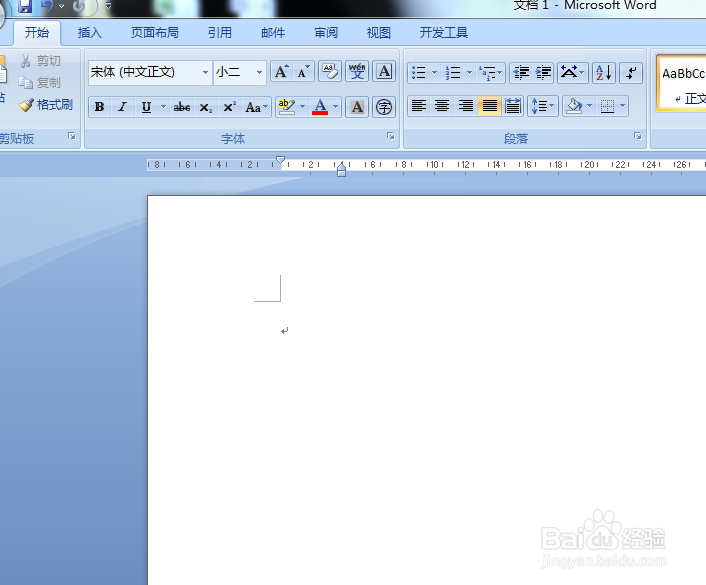Switch to the 页面布局 tab
This screenshot has width=706, height=585.
[x=154, y=33]
